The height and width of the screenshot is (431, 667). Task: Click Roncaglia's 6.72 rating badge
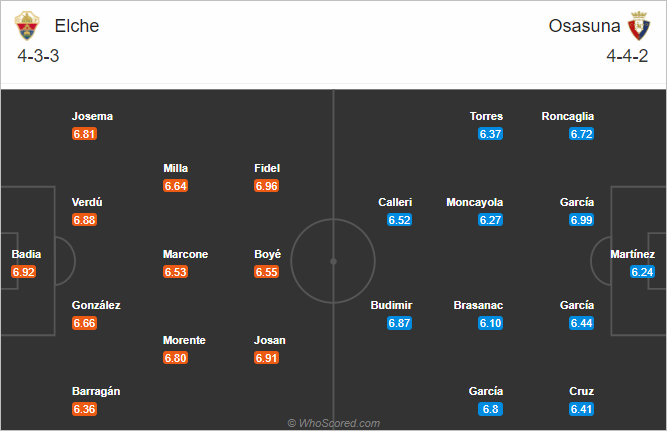point(581,134)
